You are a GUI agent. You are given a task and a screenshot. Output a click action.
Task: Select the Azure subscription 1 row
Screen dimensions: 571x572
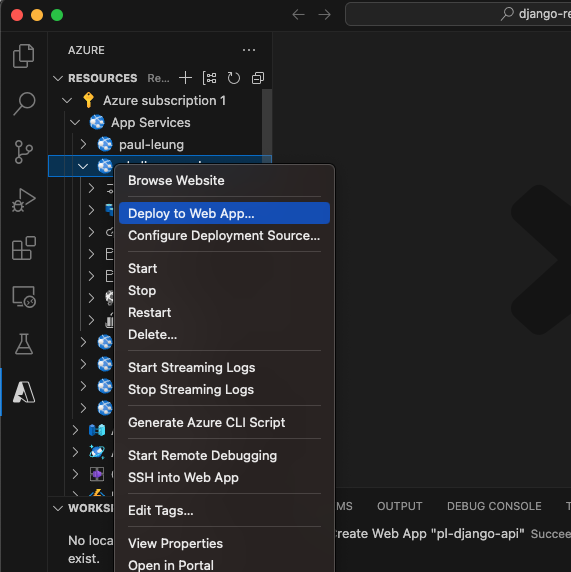[155, 100]
